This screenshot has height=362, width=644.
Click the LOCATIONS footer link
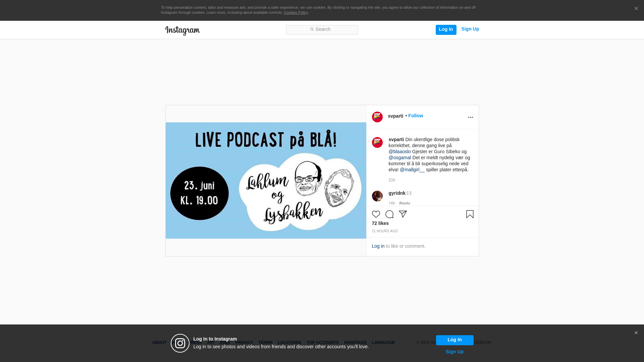point(289,343)
